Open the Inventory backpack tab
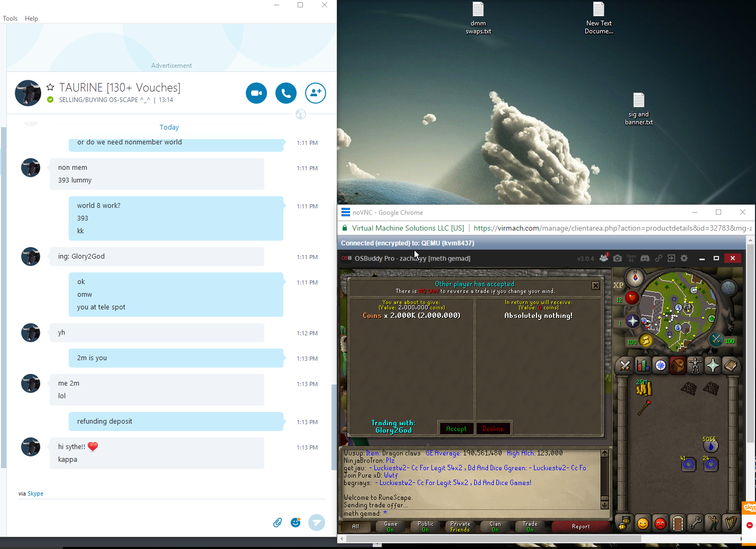The height and width of the screenshot is (549, 756). (678, 365)
